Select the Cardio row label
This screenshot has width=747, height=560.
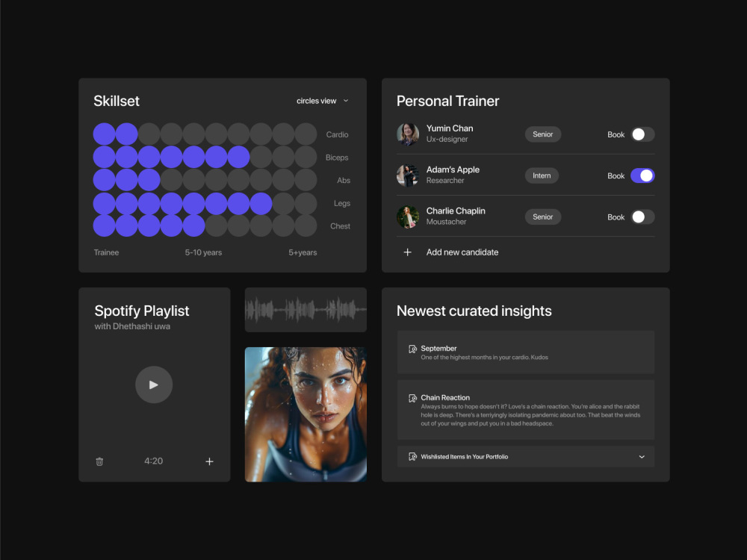[338, 134]
